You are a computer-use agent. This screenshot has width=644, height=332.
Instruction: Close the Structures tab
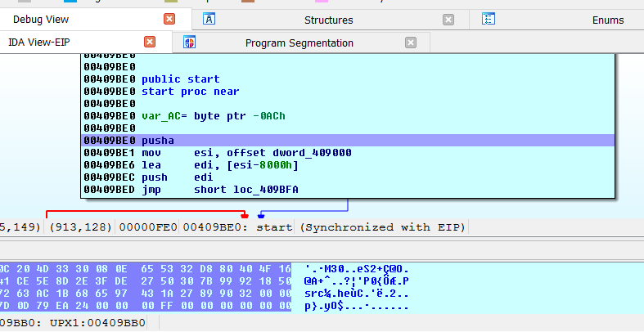pos(448,20)
